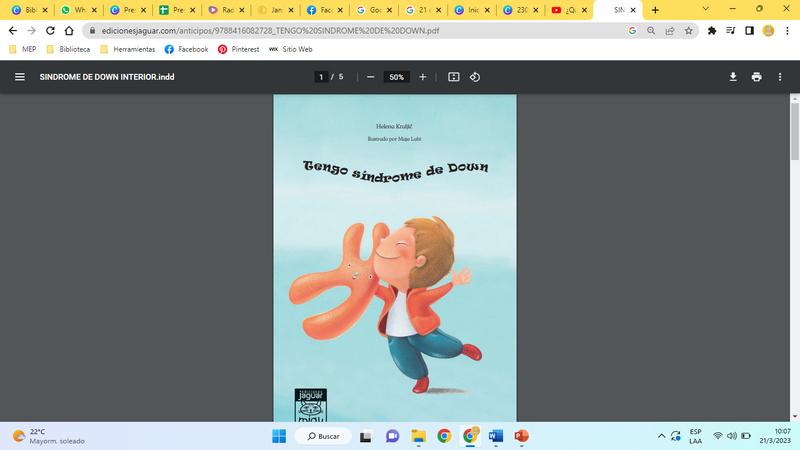Open Word from the taskbar
The image size is (800, 450).
tap(495, 436)
